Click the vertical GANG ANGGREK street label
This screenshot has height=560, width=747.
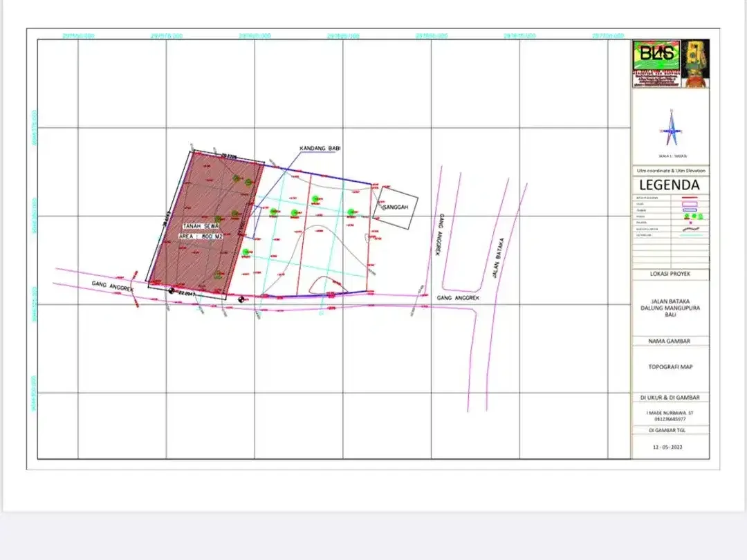pyautogui.click(x=440, y=234)
